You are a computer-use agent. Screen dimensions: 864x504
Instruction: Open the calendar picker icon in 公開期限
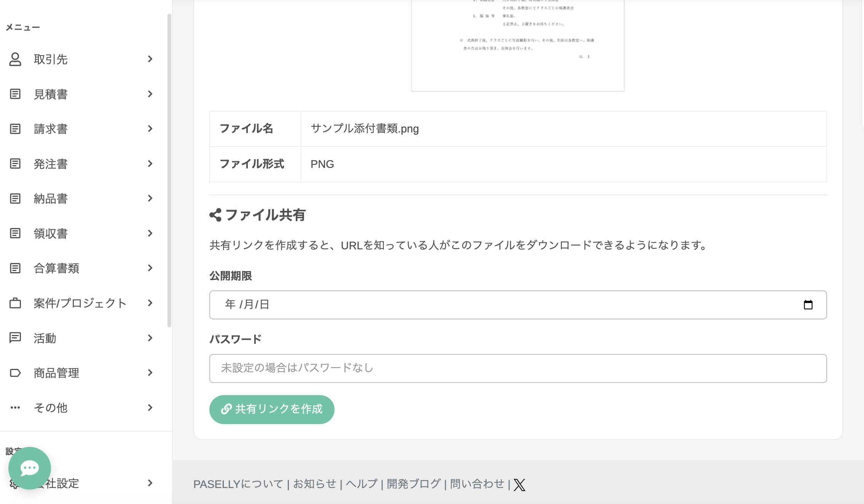[808, 305]
